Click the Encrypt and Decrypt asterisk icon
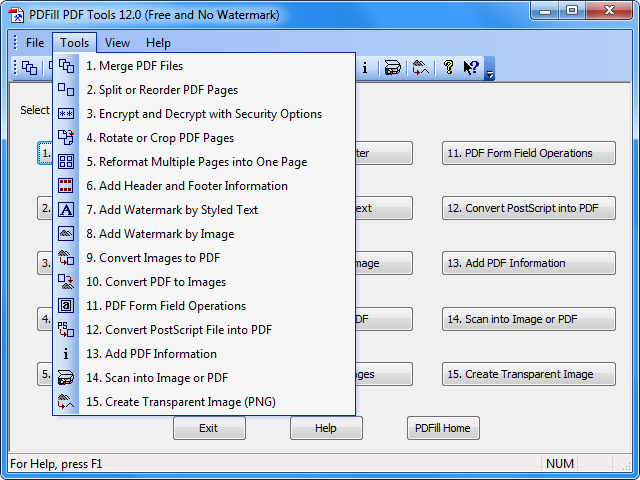 point(66,113)
